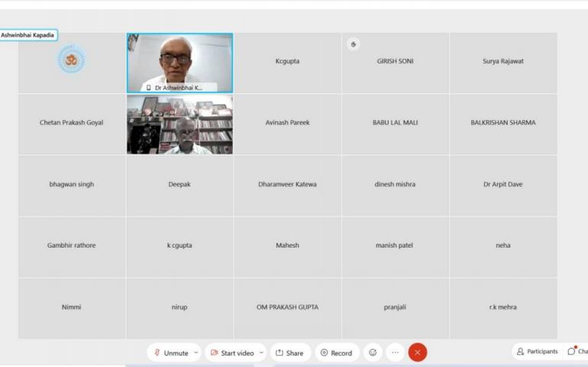588x367 pixels.
Task: Select the Mahesh participant tile
Action: (288, 247)
